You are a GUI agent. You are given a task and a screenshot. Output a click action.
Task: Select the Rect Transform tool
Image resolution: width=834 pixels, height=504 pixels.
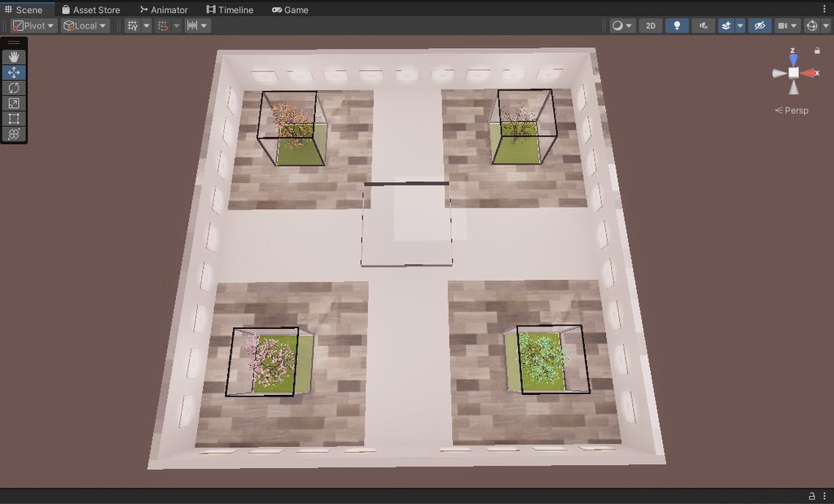coord(13,119)
